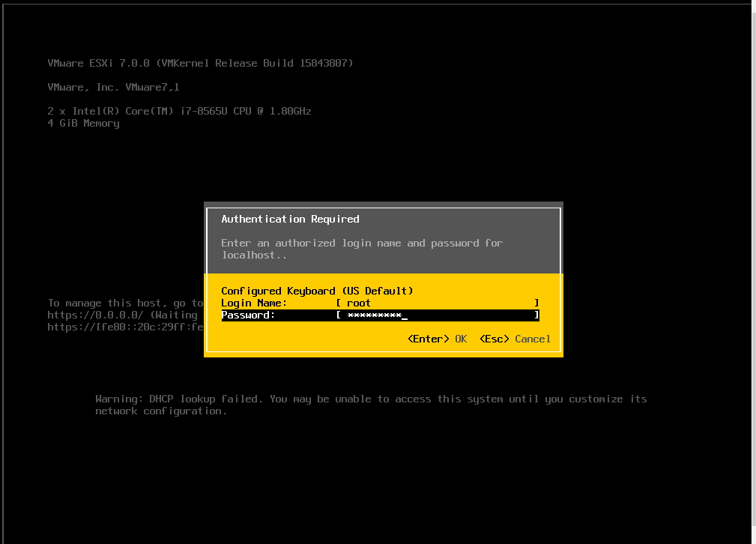Select the '4 GiB Memory' text
The width and height of the screenshot is (756, 544).
83,124
